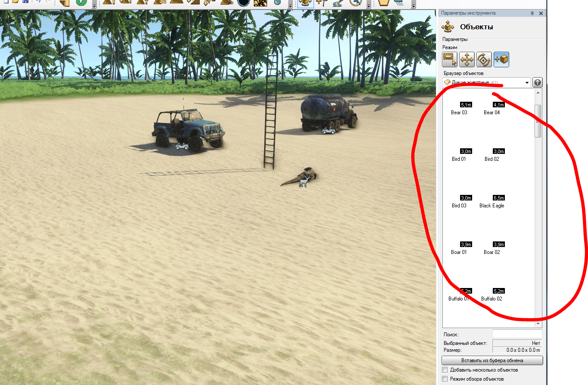Click the tall ladder standing on the sand
The width and height of the screenshot is (588, 385).
point(270,110)
